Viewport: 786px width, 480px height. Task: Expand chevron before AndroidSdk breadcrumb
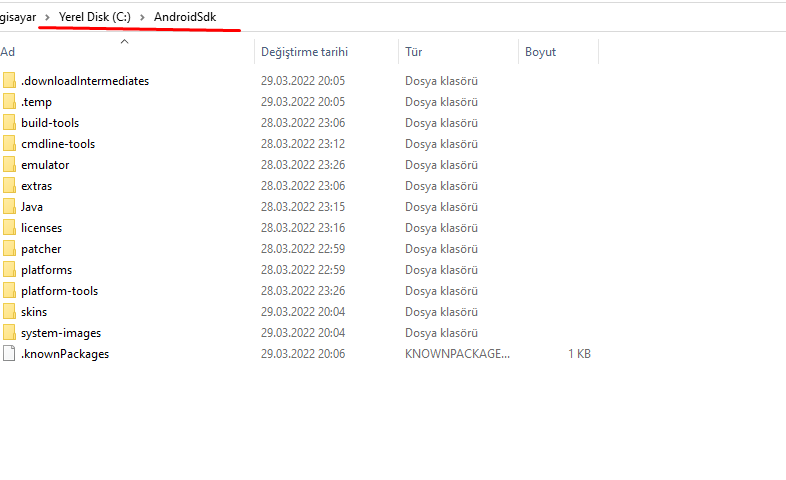point(142,17)
